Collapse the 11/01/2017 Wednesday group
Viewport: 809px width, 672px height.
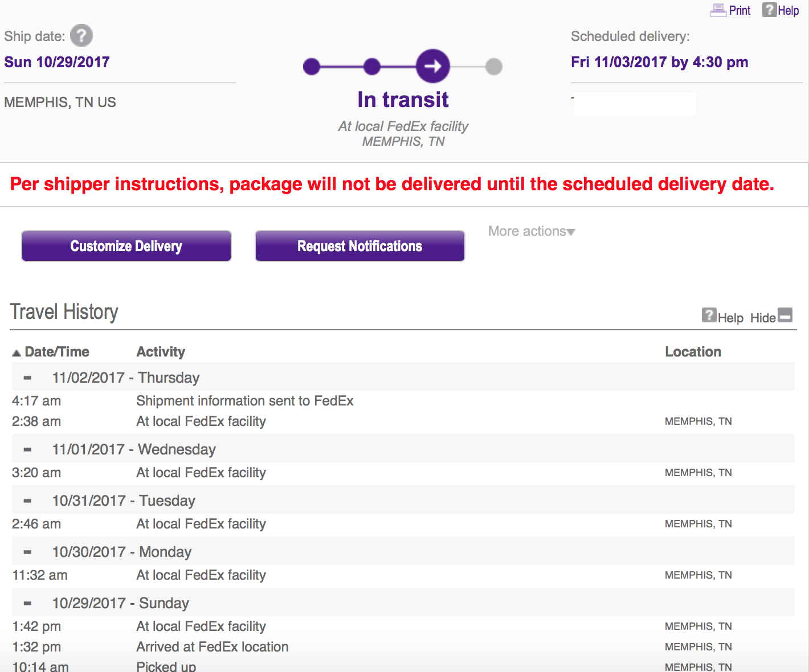[x=27, y=449]
